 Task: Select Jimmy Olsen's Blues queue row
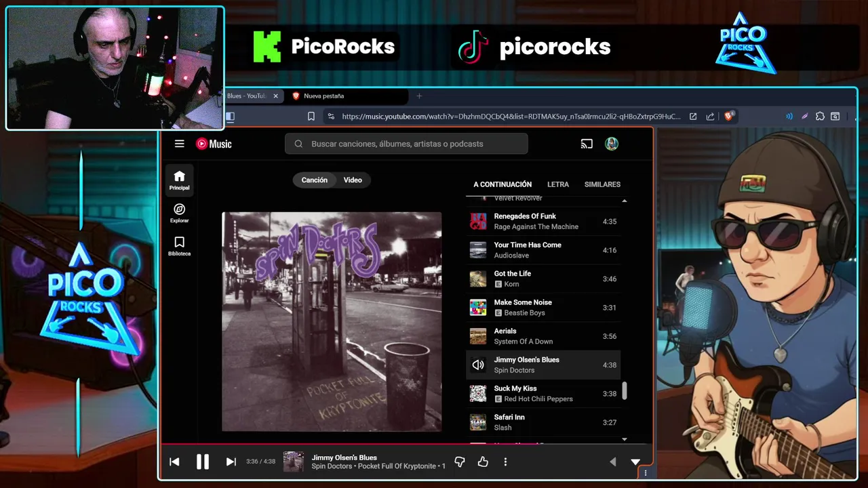click(x=543, y=365)
